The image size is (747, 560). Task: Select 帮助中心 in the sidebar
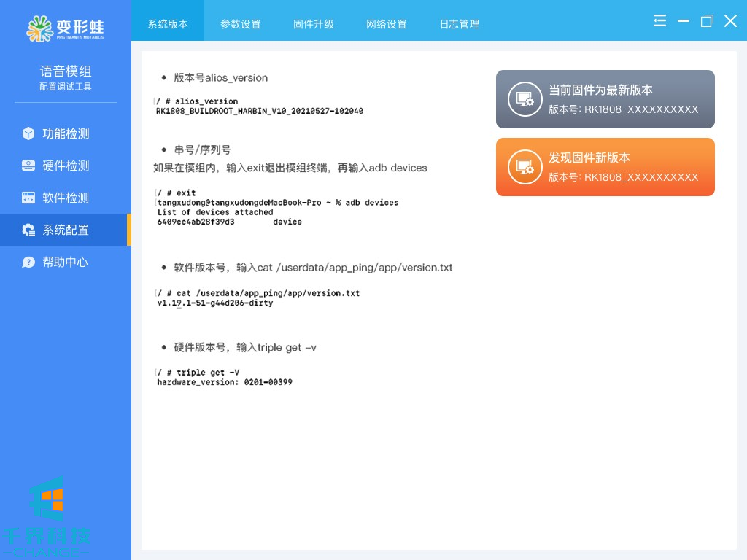tap(66, 262)
